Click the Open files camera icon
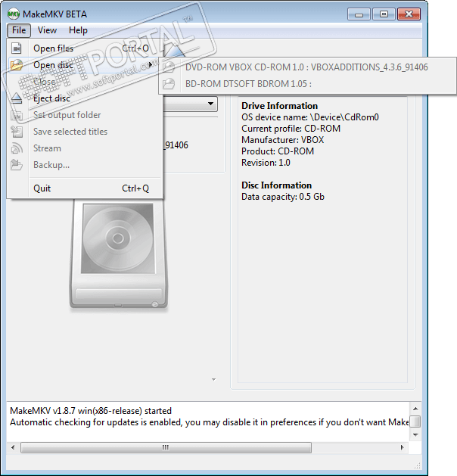The image size is (457, 476). coord(17,48)
